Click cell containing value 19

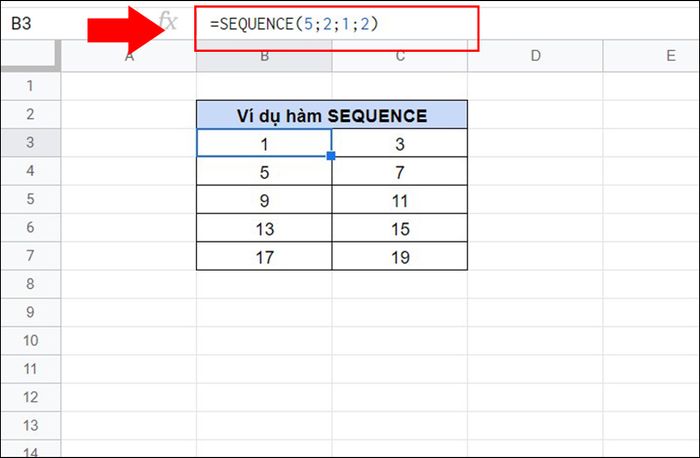point(400,256)
